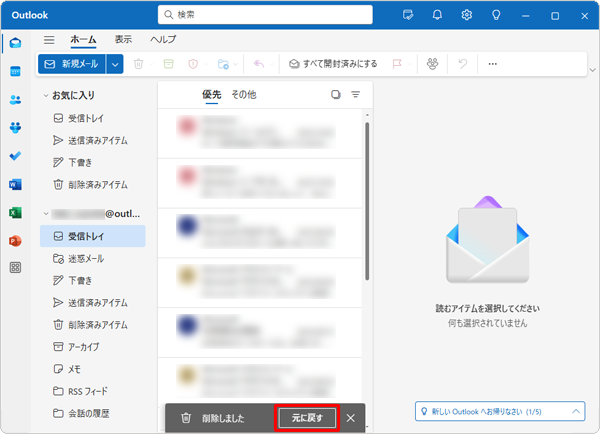
Task: Open the filter icon in message list
Action: click(355, 95)
